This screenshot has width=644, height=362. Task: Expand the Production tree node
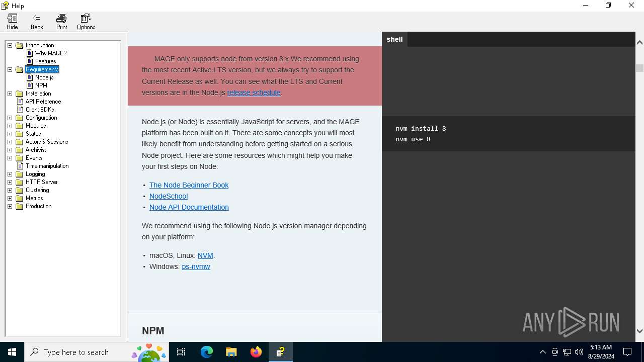(x=10, y=206)
